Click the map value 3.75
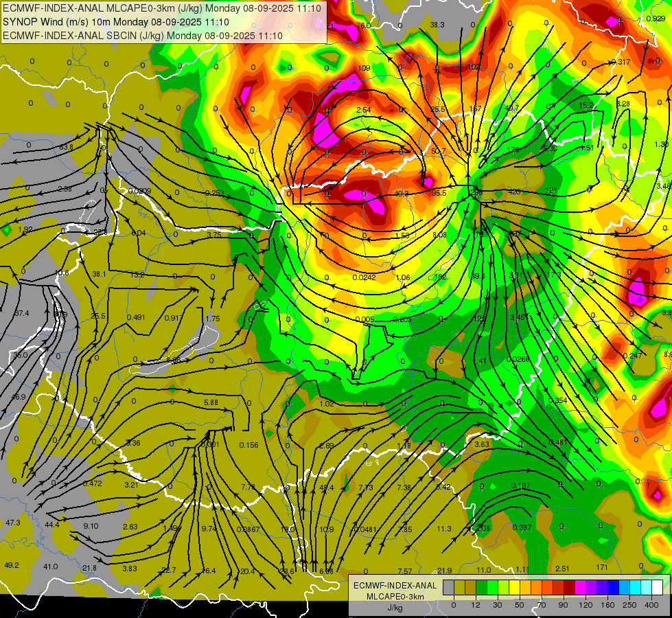672x618 pixels. coord(214,235)
